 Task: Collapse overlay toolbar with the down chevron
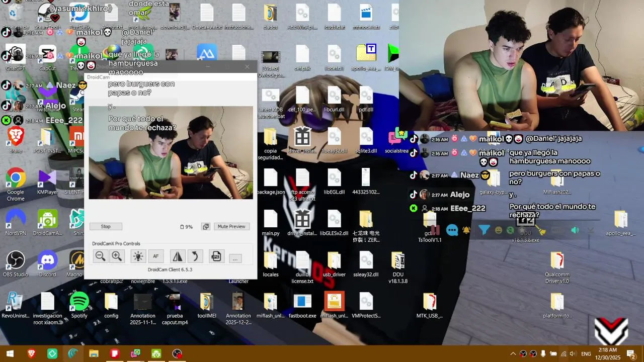pos(591,230)
